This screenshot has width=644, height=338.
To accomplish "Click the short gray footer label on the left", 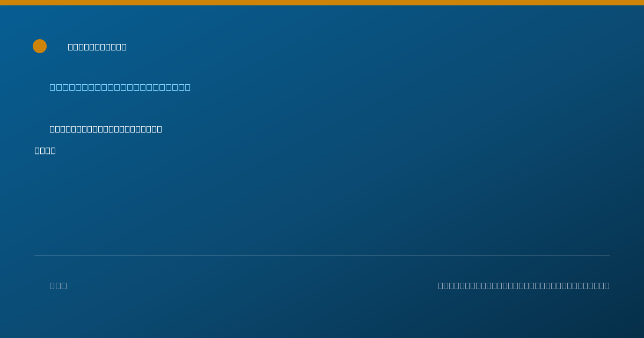I will click(58, 285).
